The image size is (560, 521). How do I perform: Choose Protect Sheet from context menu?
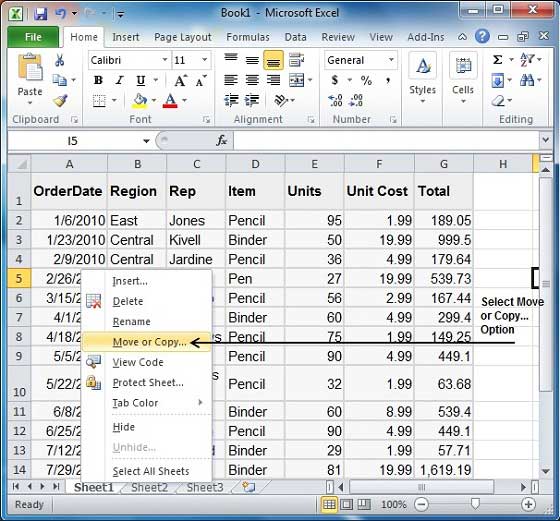point(146,382)
